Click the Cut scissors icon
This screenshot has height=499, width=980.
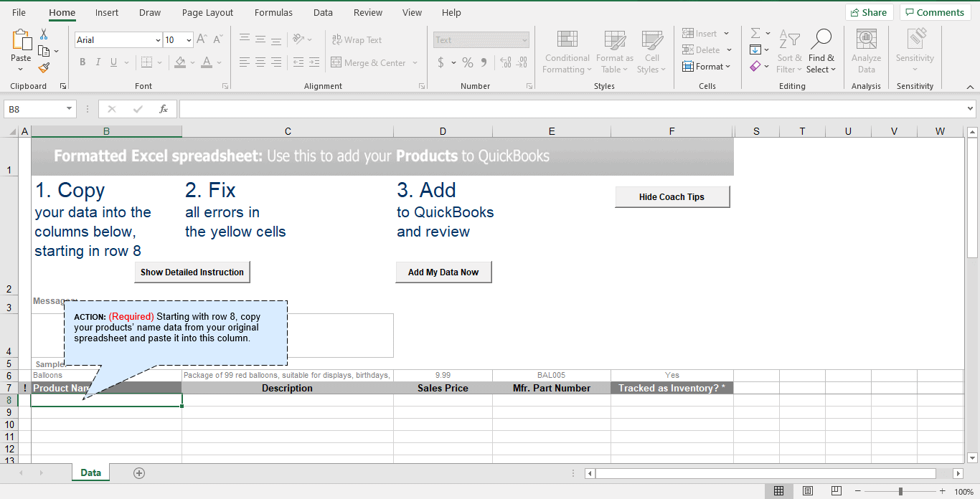[44, 34]
